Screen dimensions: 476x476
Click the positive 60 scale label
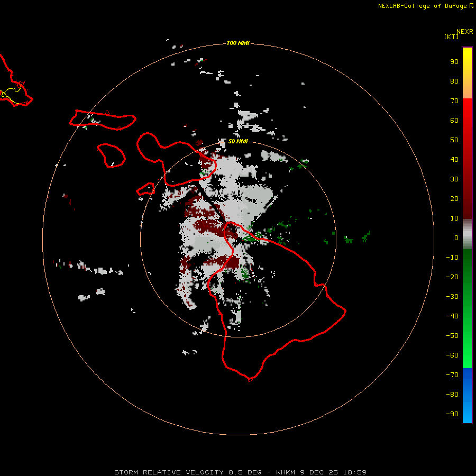pyautogui.click(x=454, y=121)
